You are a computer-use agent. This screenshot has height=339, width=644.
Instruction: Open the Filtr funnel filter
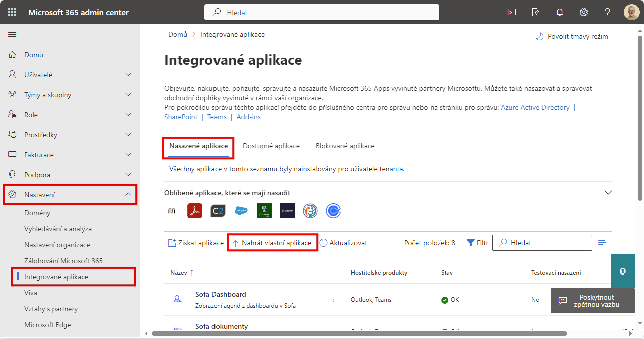coord(477,243)
